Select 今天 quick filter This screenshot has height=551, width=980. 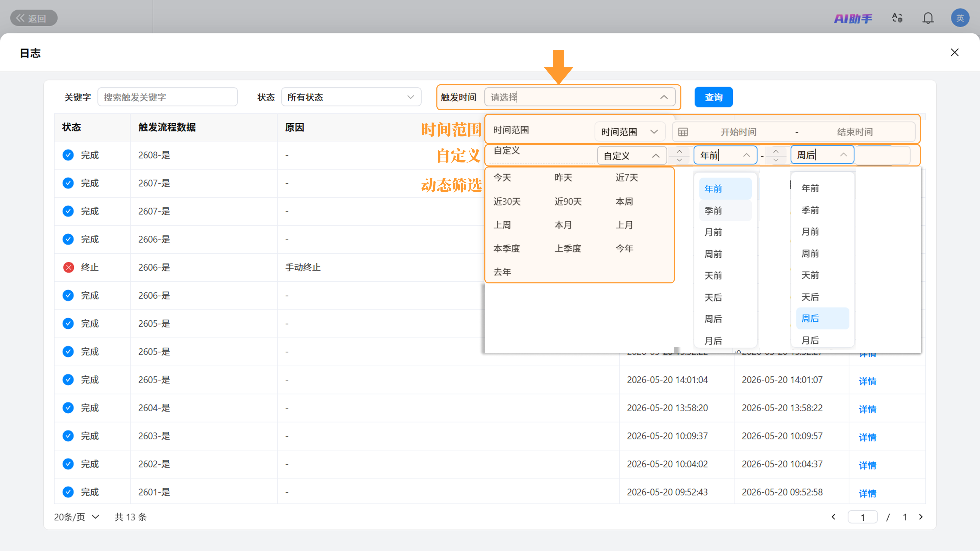tap(502, 177)
